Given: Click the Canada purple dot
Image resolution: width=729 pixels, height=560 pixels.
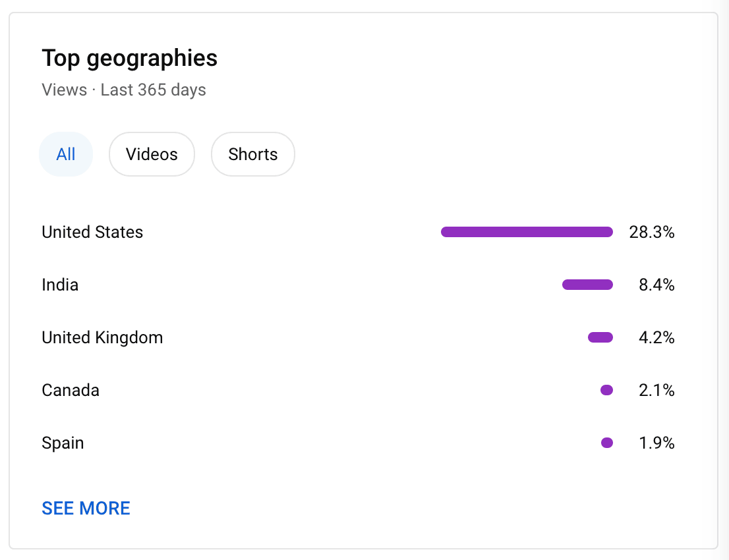Looking at the screenshot, I should point(606,390).
